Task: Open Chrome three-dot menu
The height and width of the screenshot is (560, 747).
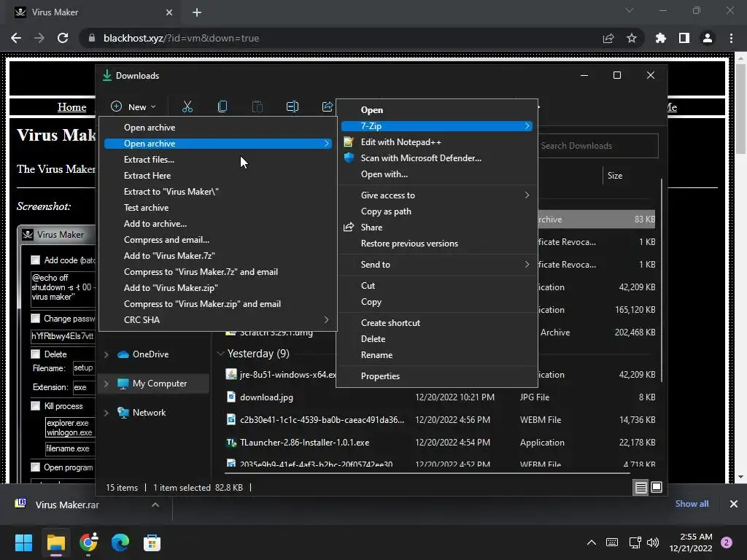Action: pyautogui.click(x=731, y=38)
